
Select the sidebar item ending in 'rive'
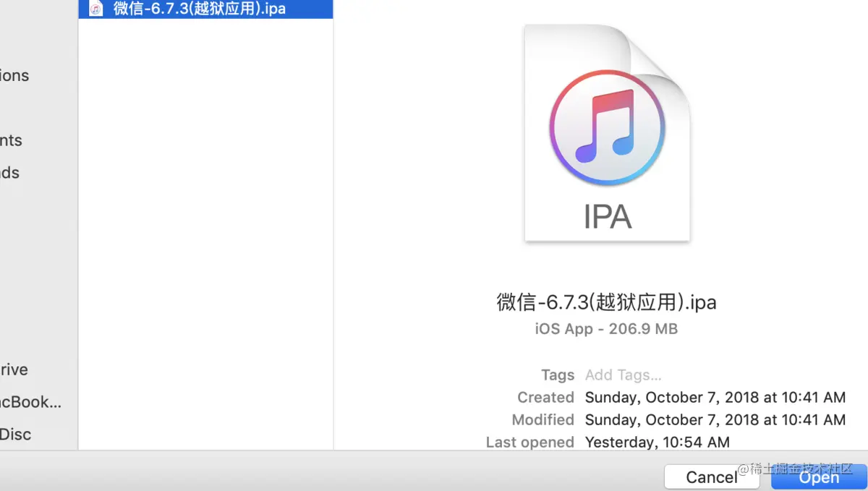[14, 370]
